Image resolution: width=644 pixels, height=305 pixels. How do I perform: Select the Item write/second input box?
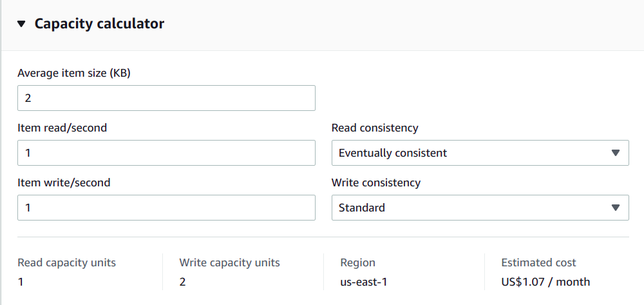[x=166, y=208]
